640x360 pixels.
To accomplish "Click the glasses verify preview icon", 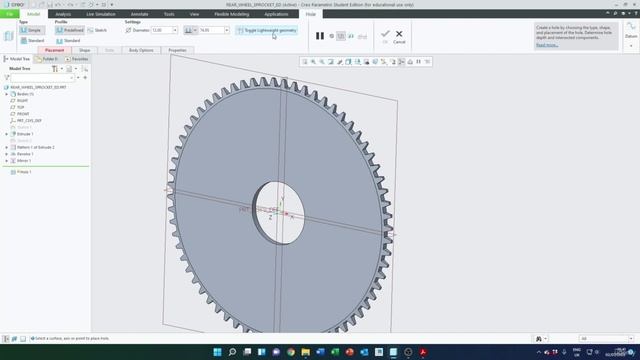I will [x=362, y=36].
